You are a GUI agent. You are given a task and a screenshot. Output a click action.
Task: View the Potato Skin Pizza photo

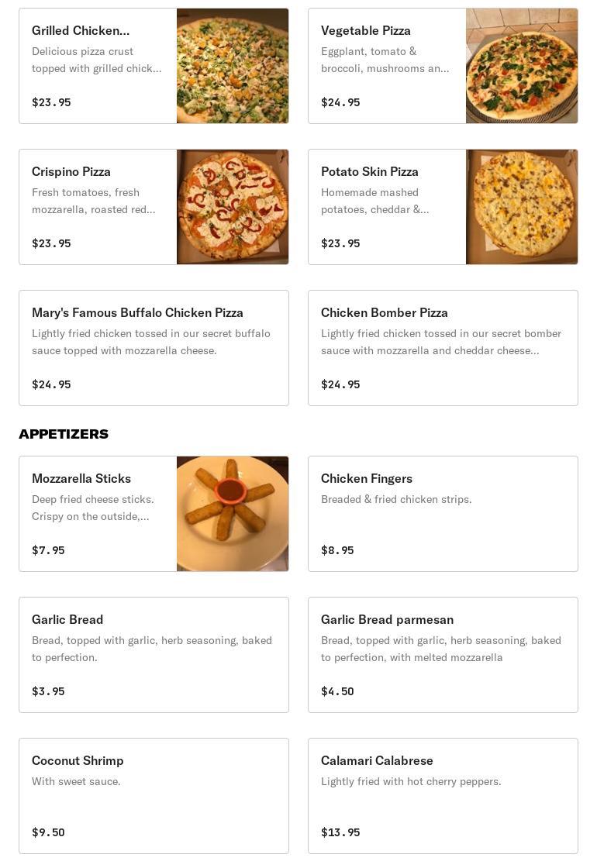tap(522, 207)
